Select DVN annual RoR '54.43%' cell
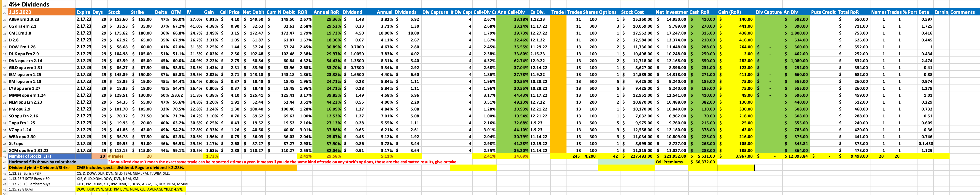The height and width of the screenshot is (195, 980). pos(327,61)
